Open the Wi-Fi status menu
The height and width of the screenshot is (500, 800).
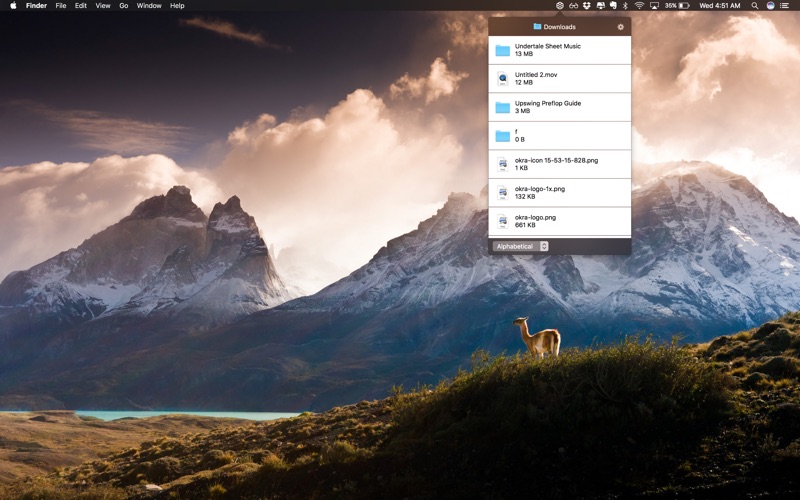[639, 6]
